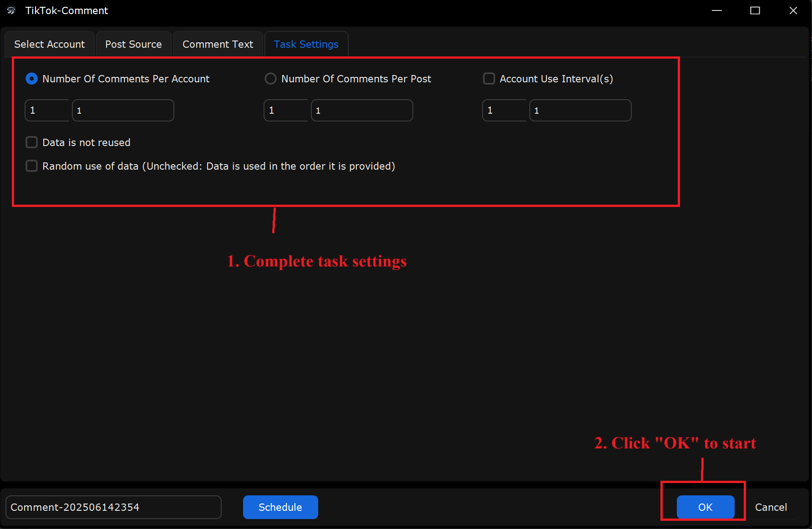The height and width of the screenshot is (529, 812).
Task: Go to the Comment Text tab
Action: pyautogui.click(x=218, y=44)
